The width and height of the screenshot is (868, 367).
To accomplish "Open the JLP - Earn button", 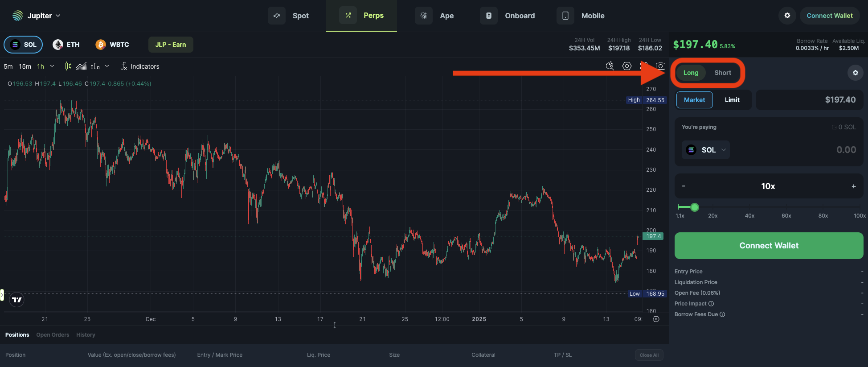I will tap(171, 45).
